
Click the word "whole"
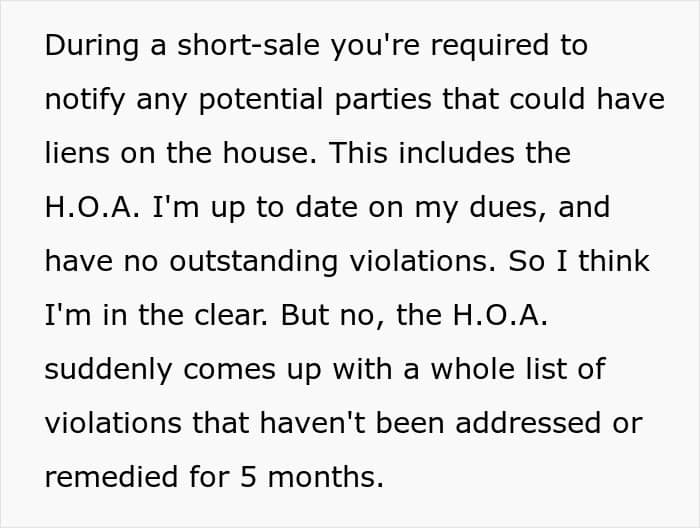(x=472, y=369)
